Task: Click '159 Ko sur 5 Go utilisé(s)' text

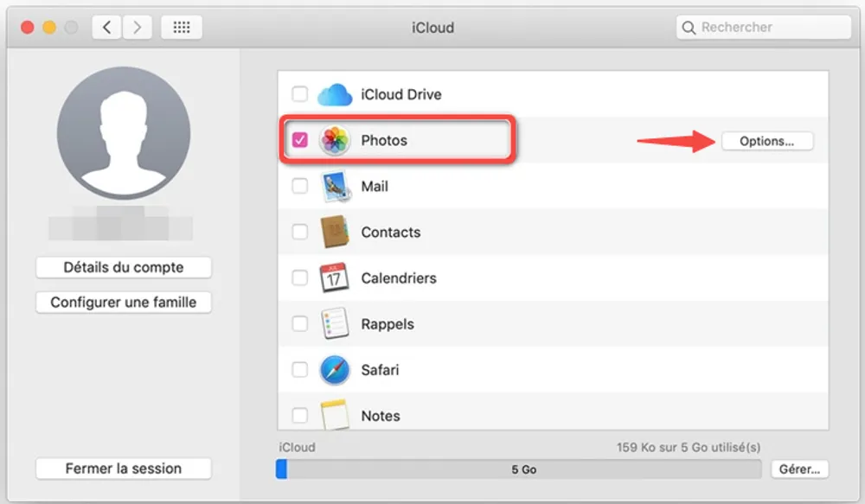Action: pos(689,447)
